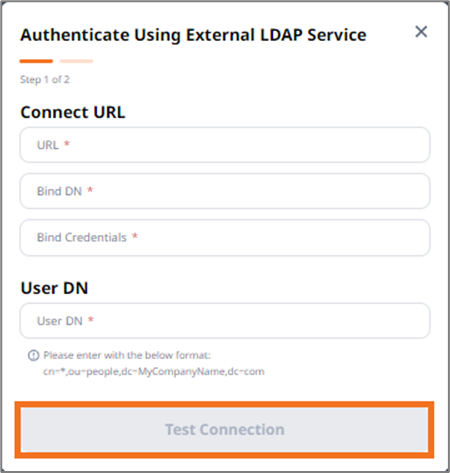Viewport: 450px width, 473px height.
Task: Select the second faded step indicator bar
Action: 76,61
